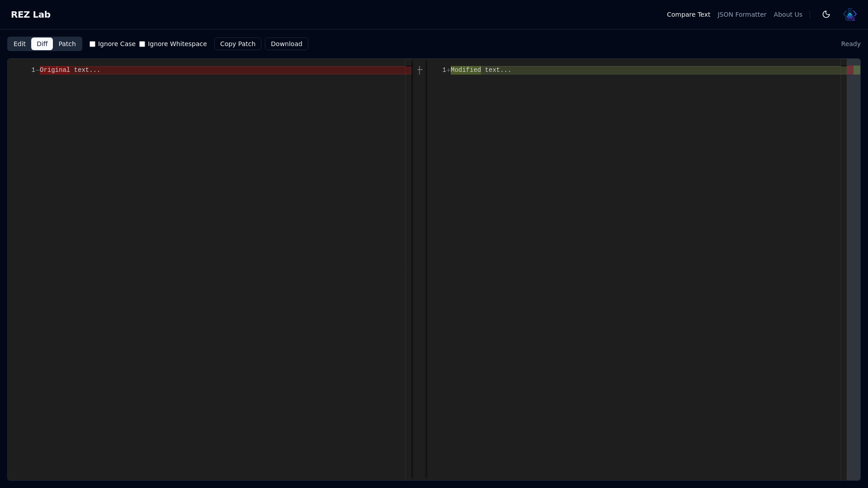
Task: Go to REZ Lab home link
Action: tap(31, 14)
